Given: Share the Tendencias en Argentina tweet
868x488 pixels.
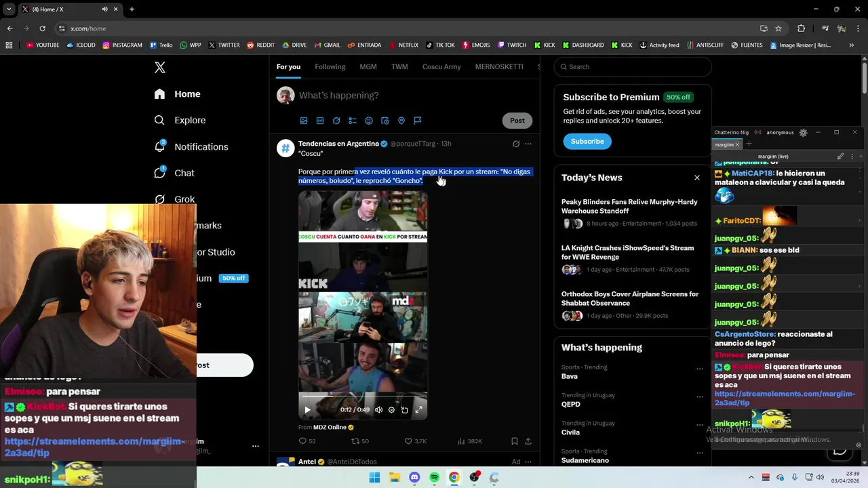Looking at the screenshot, I should click(x=528, y=441).
